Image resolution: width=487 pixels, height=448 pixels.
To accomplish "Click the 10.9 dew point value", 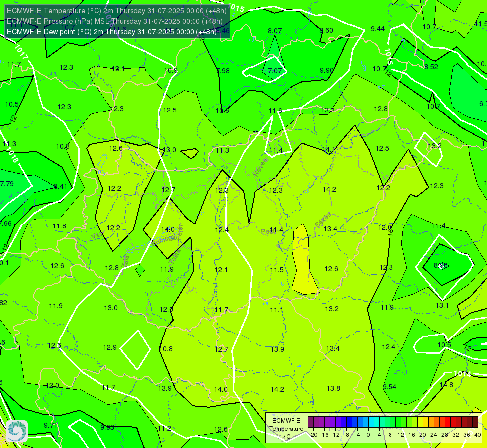I will (171, 70).
